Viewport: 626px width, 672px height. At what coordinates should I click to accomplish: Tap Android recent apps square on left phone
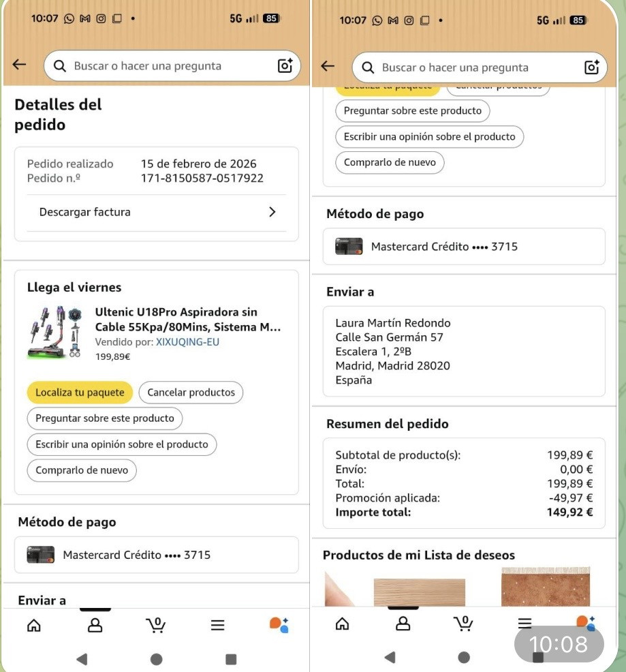tap(231, 659)
